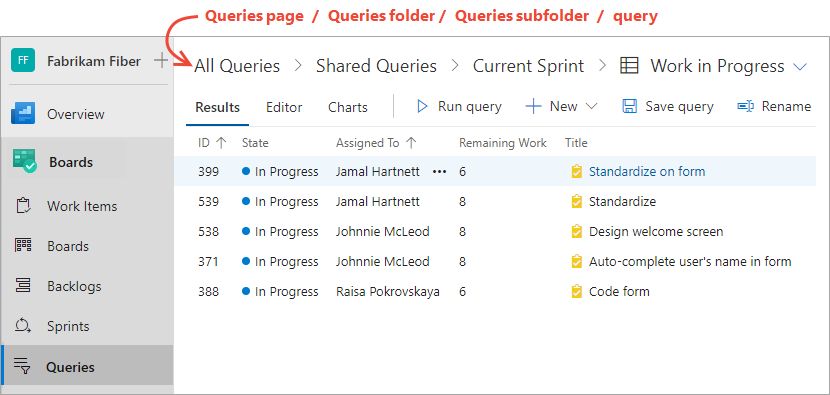Click the Save query floppy disk icon
This screenshot has height=395, width=830.
629,106
